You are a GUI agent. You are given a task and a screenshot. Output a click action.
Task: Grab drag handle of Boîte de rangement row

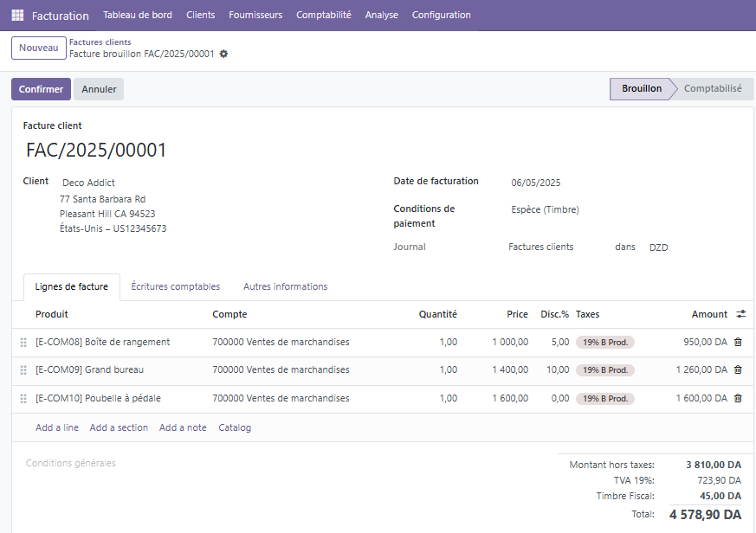(23, 343)
